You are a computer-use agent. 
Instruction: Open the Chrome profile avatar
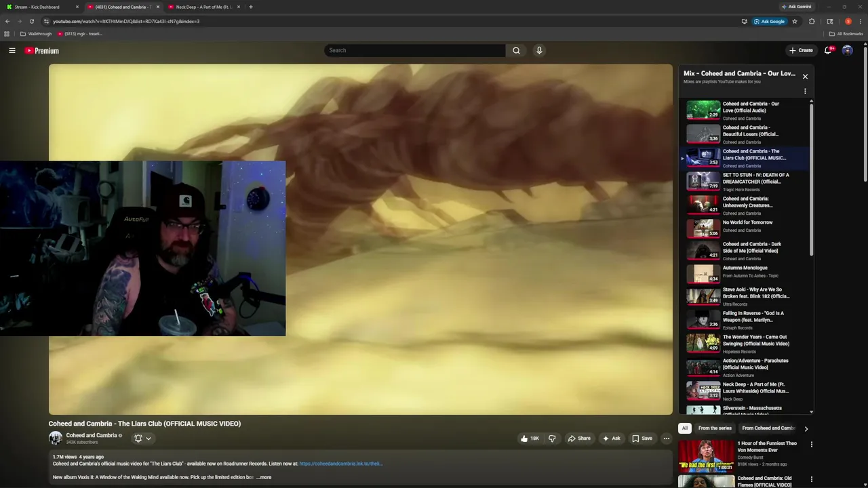click(848, 21)
